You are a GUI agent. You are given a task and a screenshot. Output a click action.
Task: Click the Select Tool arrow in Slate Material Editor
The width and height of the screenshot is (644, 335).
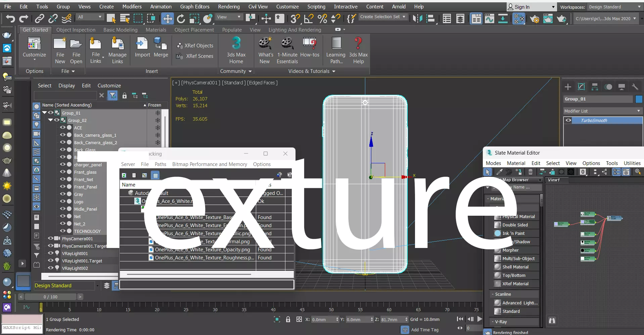(x=488, y=172)
